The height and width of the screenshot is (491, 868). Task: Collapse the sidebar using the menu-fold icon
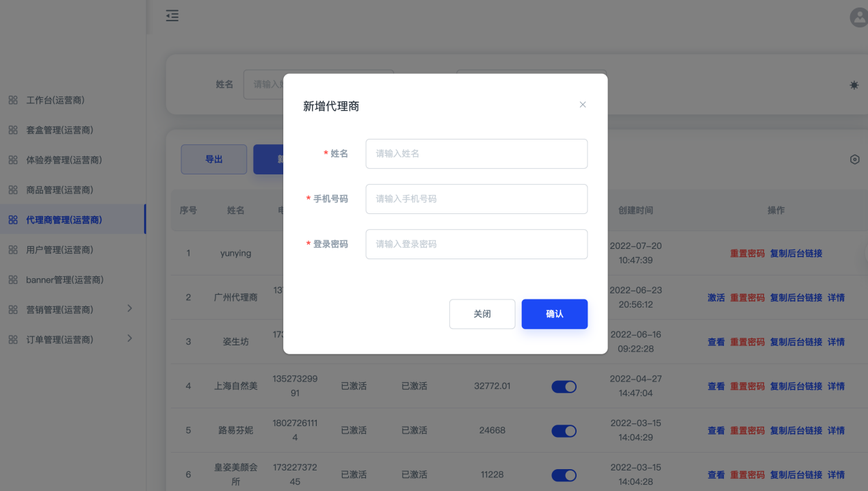[x=172, y=16]
